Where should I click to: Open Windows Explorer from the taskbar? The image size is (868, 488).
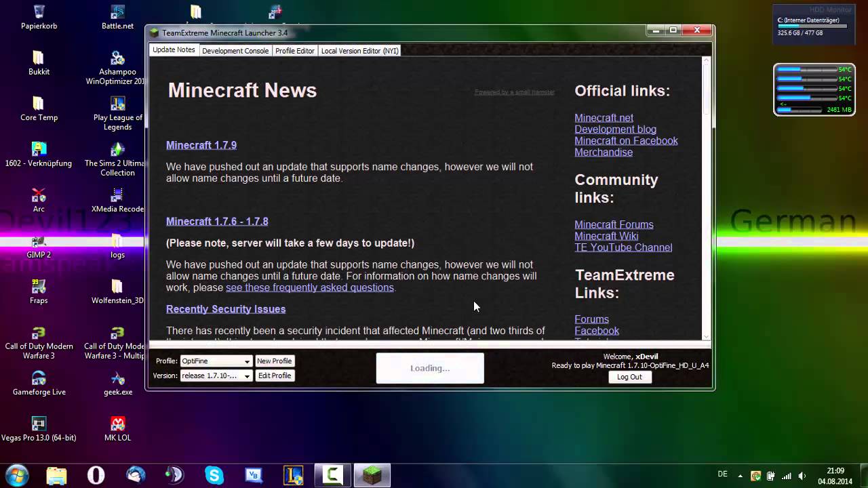pyautogui.click(x=57, y=475)
